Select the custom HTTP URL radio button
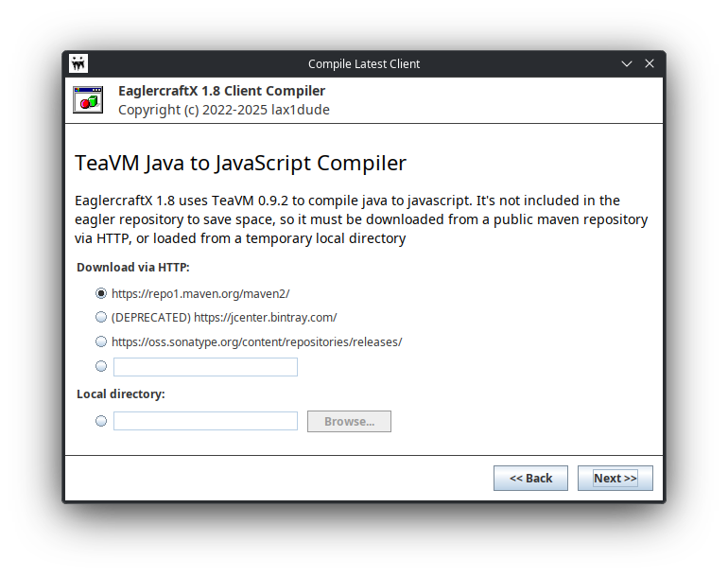Screen dimensions: 728x577 [x=101, y=367]
